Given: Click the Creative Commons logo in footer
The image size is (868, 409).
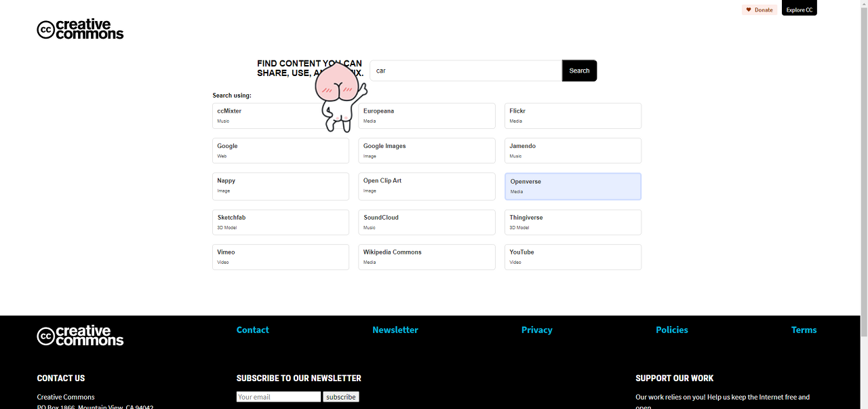Looking at the screenshot, I should [80, 336].
